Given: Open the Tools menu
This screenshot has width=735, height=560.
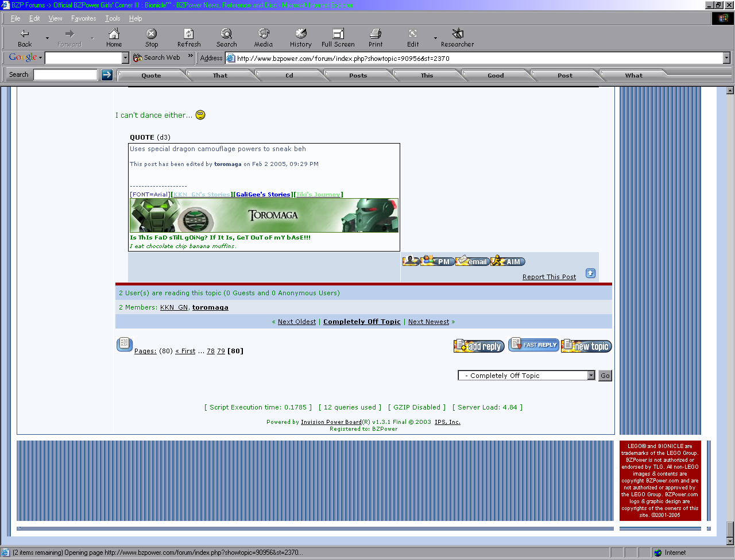Looking at the screenshot, I should pos(113,18).
